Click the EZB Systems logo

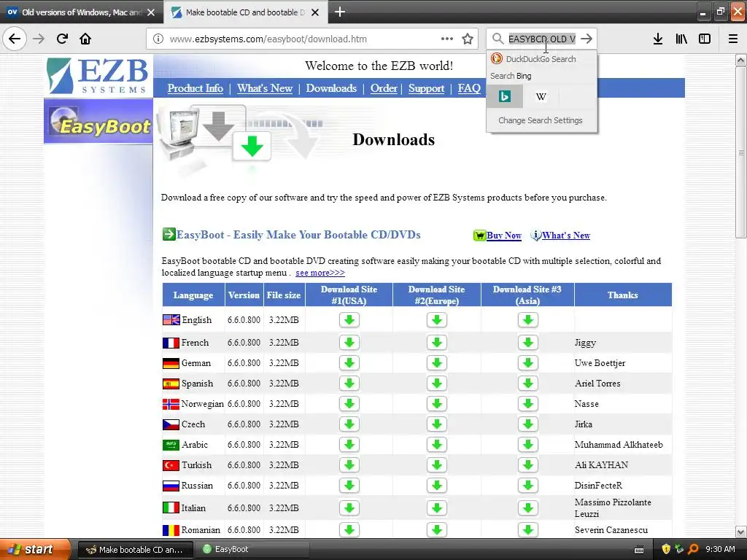pyautogui.click(x=98, y=76)
